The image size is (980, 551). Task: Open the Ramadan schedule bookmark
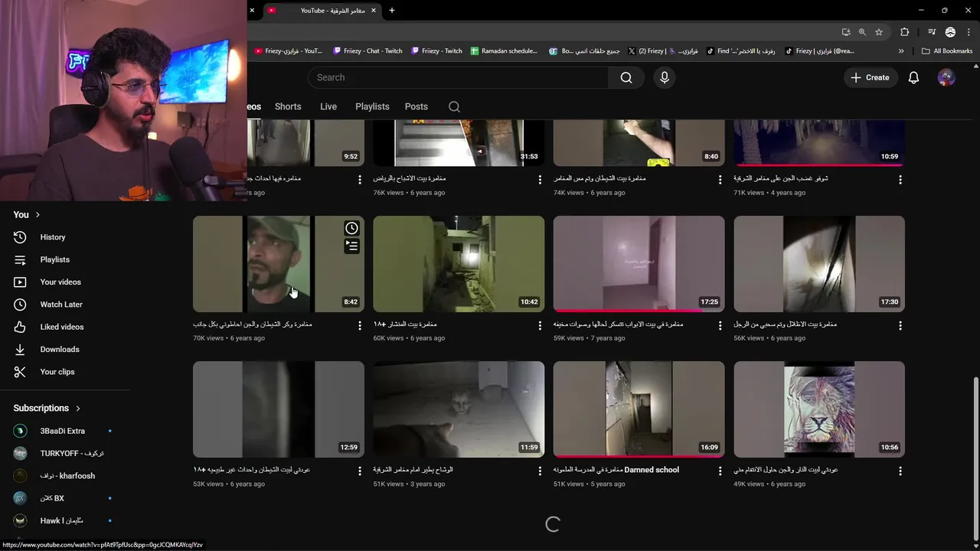(504, 51)
